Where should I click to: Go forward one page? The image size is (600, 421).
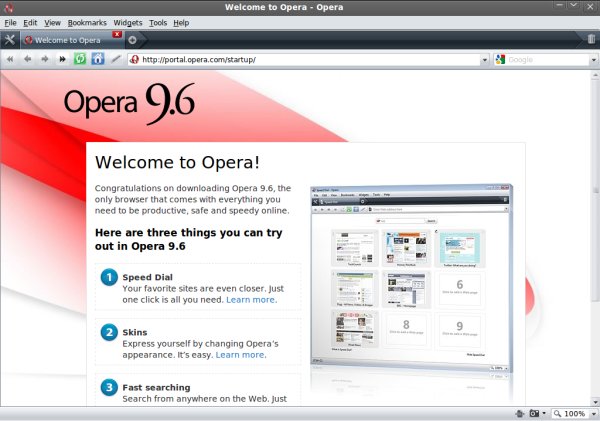pos(45,59)
